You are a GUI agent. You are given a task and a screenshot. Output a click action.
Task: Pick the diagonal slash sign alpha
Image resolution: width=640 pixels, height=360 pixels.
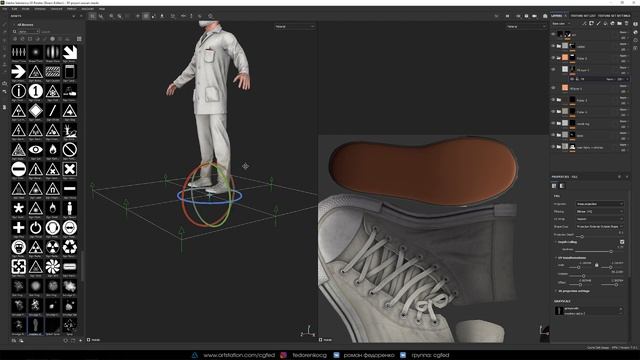53,111
